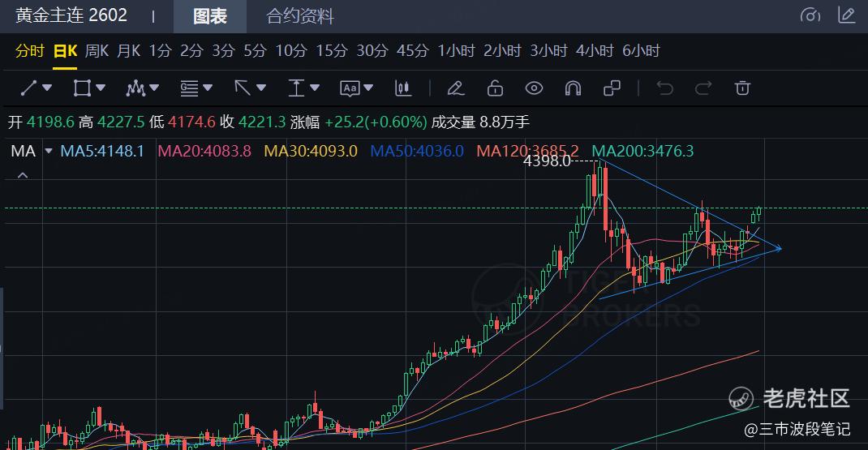
Task: Expand the wave pattern tool options
Action: [x=154, y=88]
